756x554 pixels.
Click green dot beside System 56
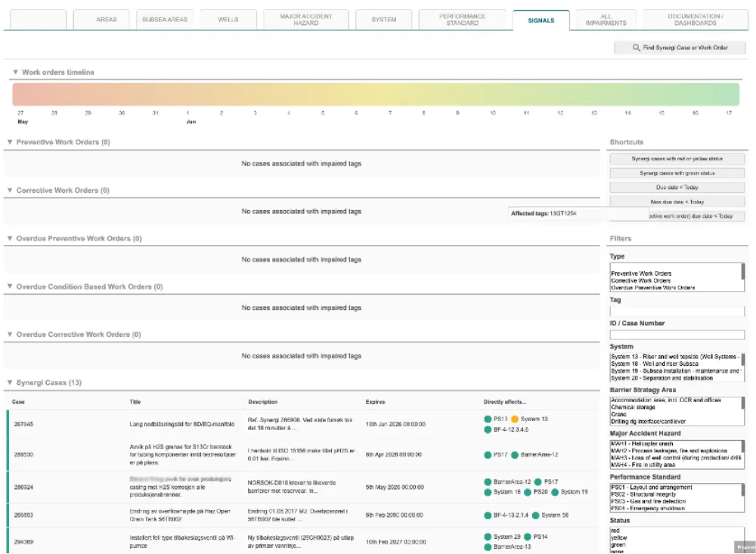point(535,515)
